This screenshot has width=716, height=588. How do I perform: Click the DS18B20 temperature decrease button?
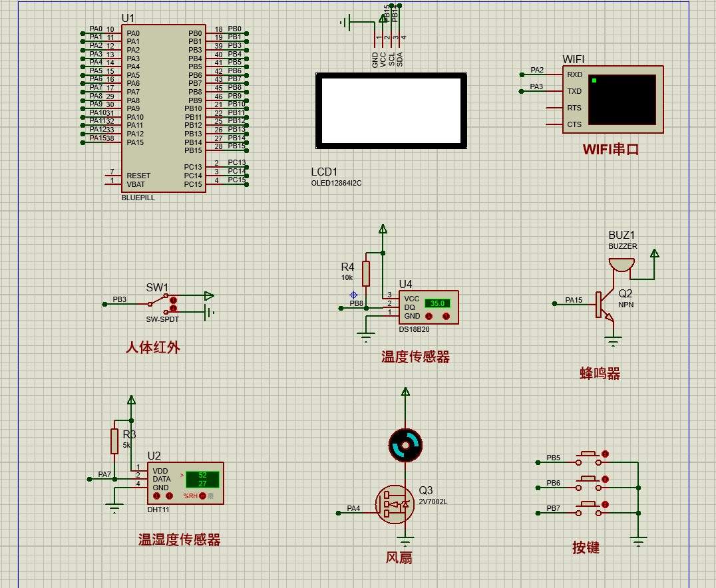pos(429,316)
